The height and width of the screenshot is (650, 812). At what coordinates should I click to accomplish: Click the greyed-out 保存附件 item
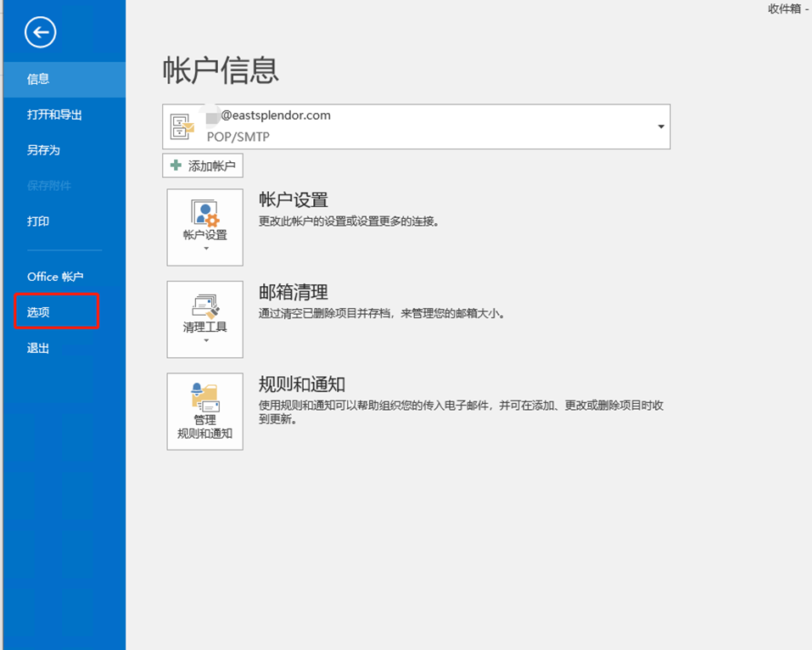49,186
